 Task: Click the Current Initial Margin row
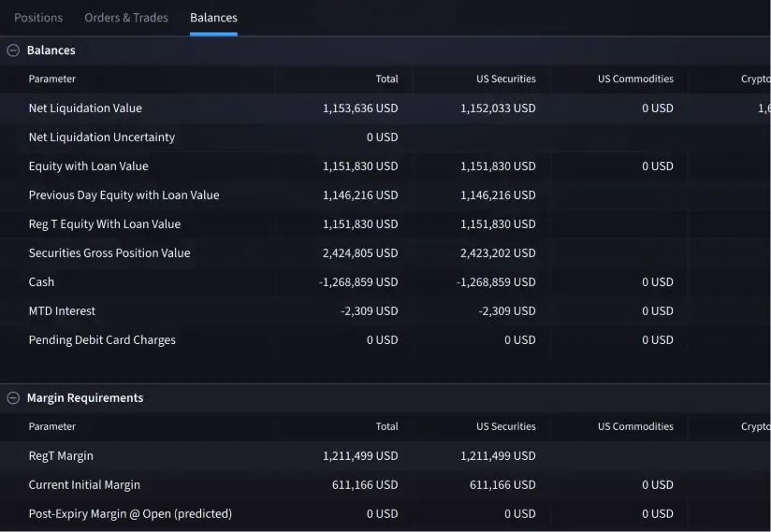84,485
